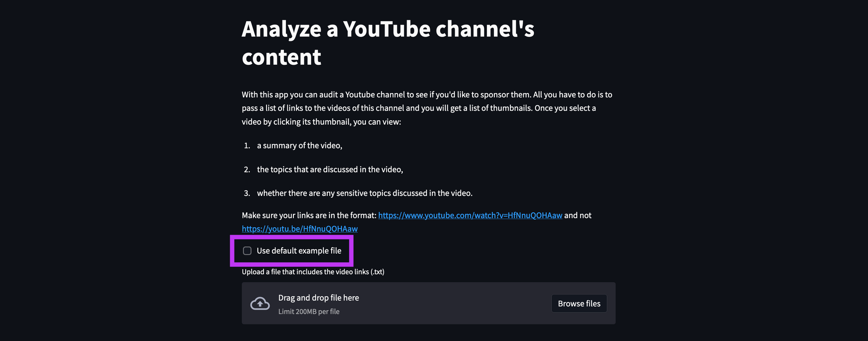Open the youtu.be short link

point(299,228)
